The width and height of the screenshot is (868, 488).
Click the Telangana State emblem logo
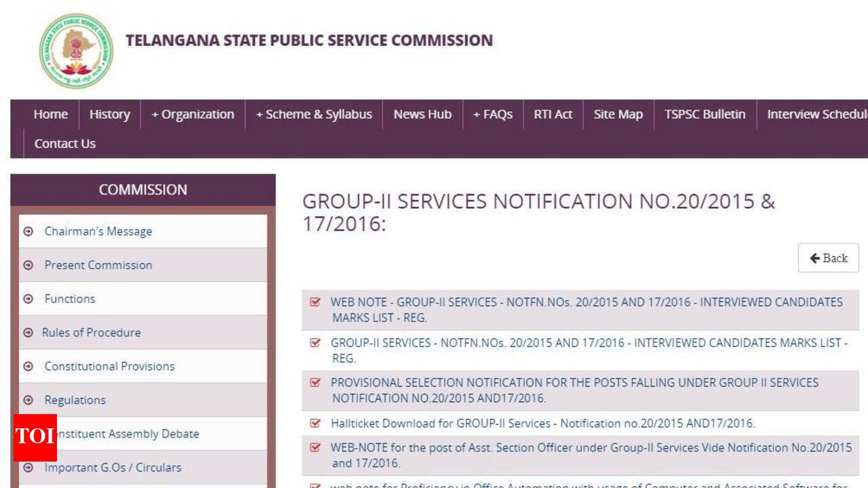[76, 51]
